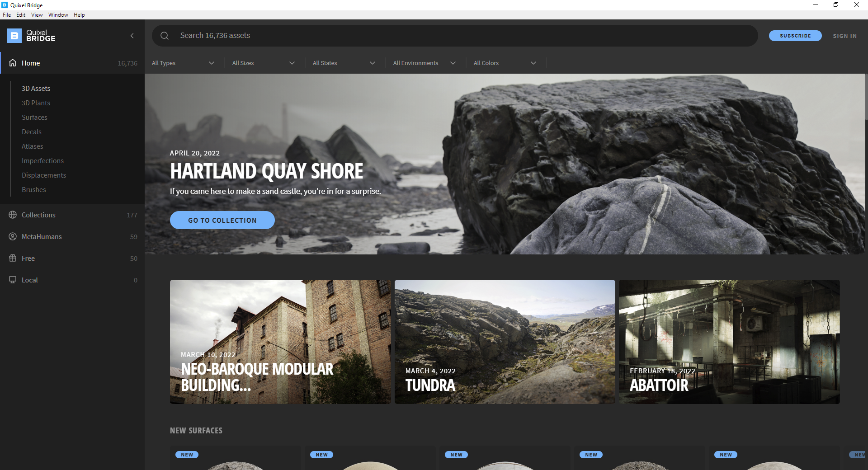Click the Home count 16,736

(127, 63)
